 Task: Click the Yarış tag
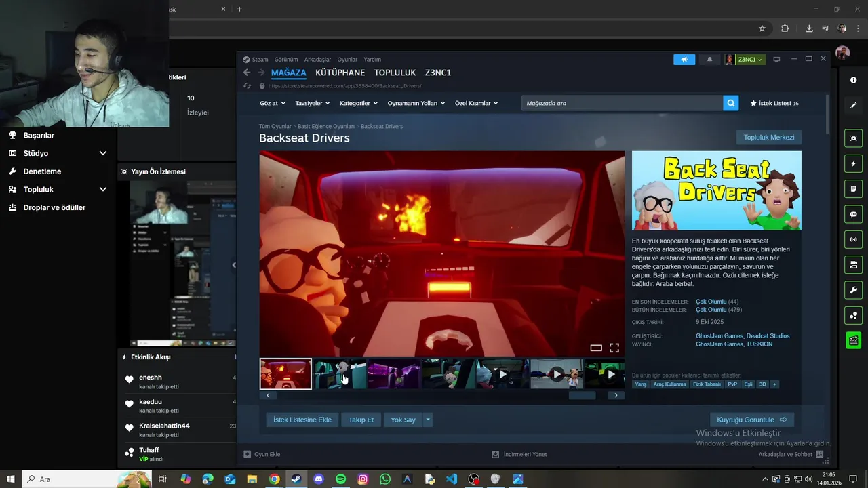tap(640, 384)
